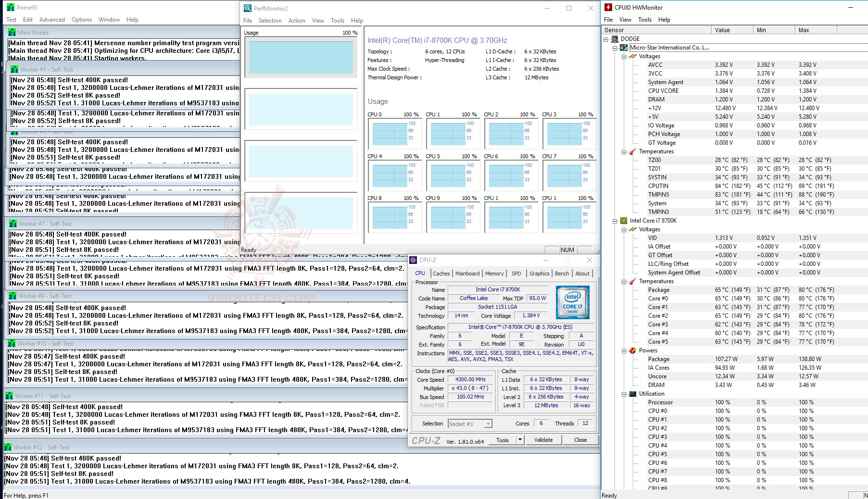Click the Temperatures icon under Intel Core i7 8700K
Viewport: 868px width, 499px height.
(x=633, y=281)
